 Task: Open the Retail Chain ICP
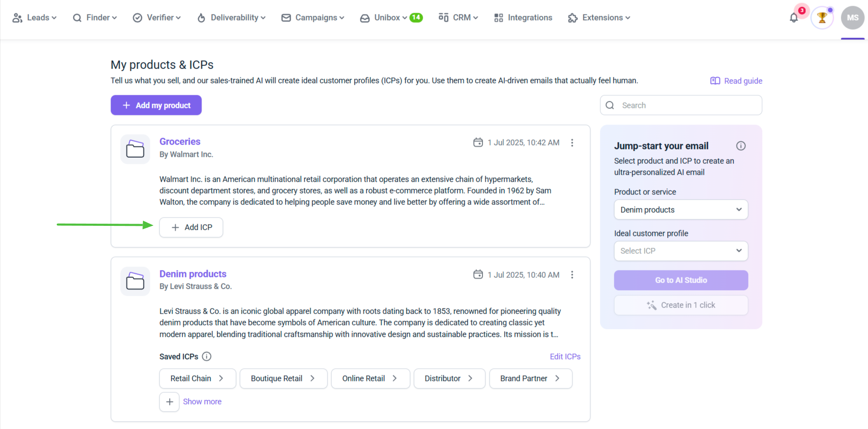click(198, 378)
